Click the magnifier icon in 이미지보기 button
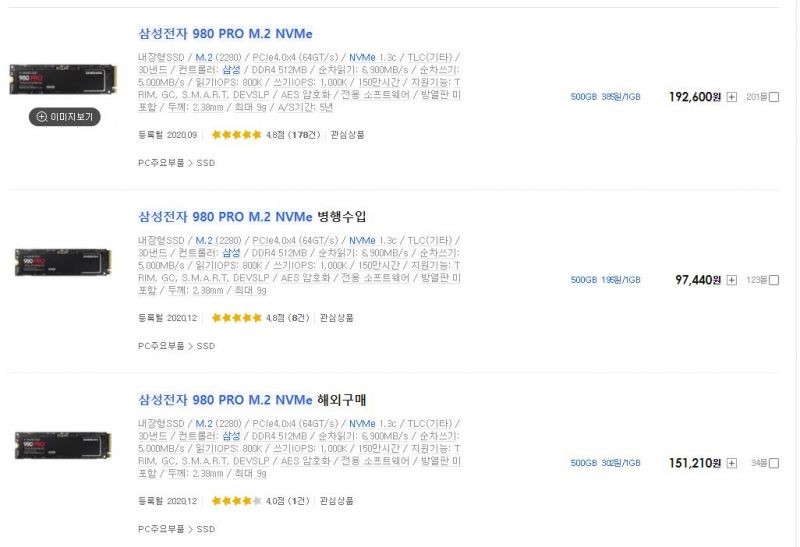The height and width of the screenshot is (547, 800). point(42,117)
